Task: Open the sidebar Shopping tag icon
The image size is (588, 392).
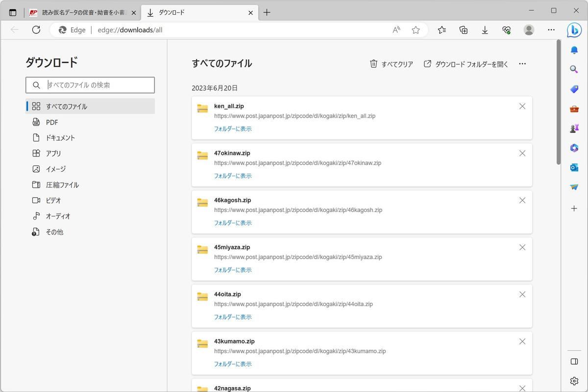Action: pyautogui.click(x=574, y=89)
